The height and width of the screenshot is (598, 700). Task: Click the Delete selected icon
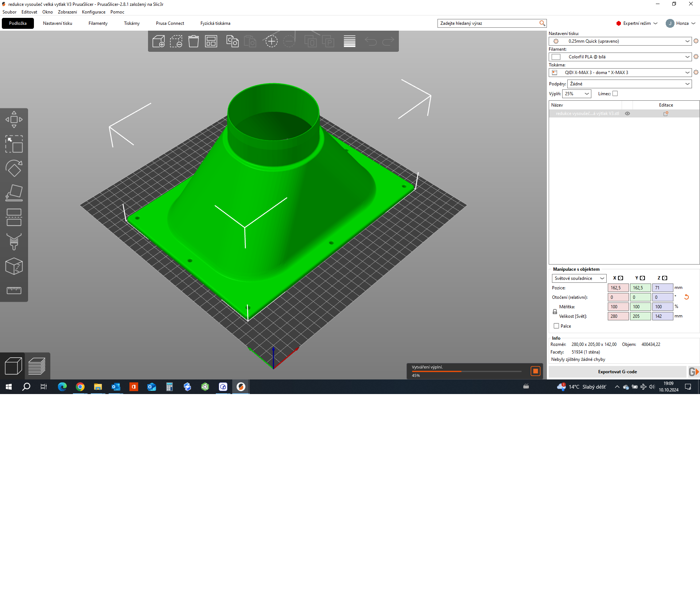pos(176,41)
